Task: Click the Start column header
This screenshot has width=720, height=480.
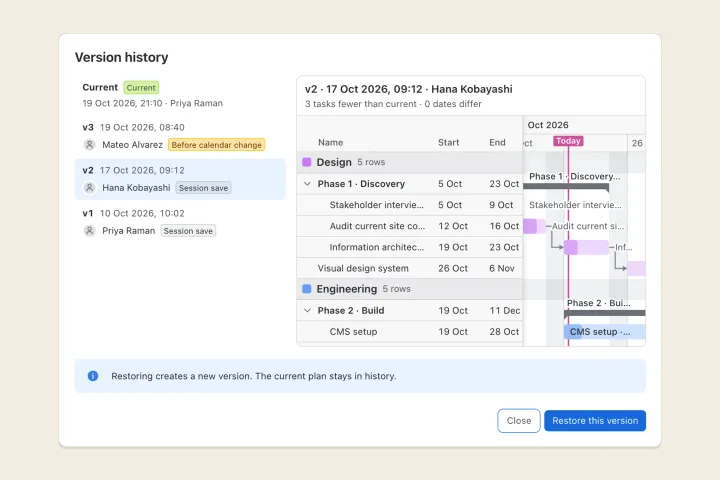Action: pyautogui.click(x=448, y=142)
